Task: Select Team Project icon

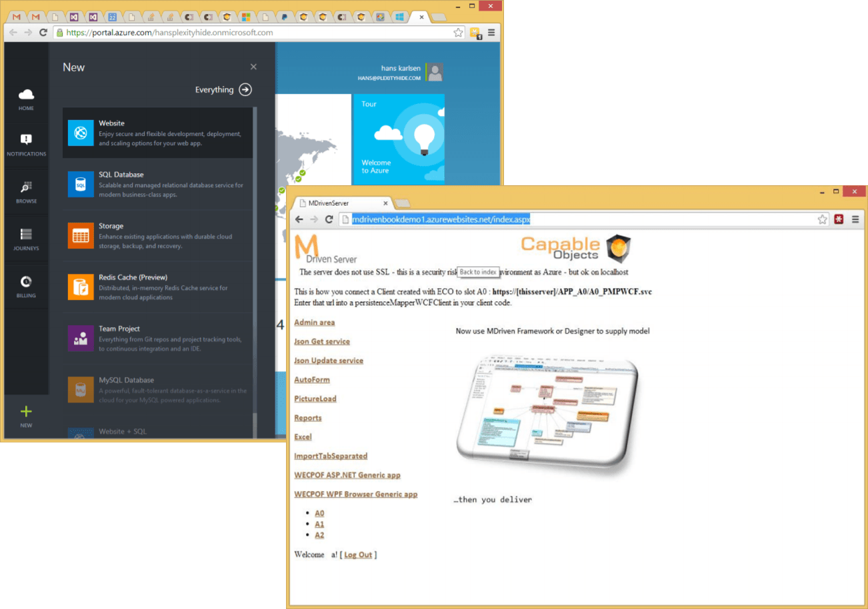Action: coord(81,338)
